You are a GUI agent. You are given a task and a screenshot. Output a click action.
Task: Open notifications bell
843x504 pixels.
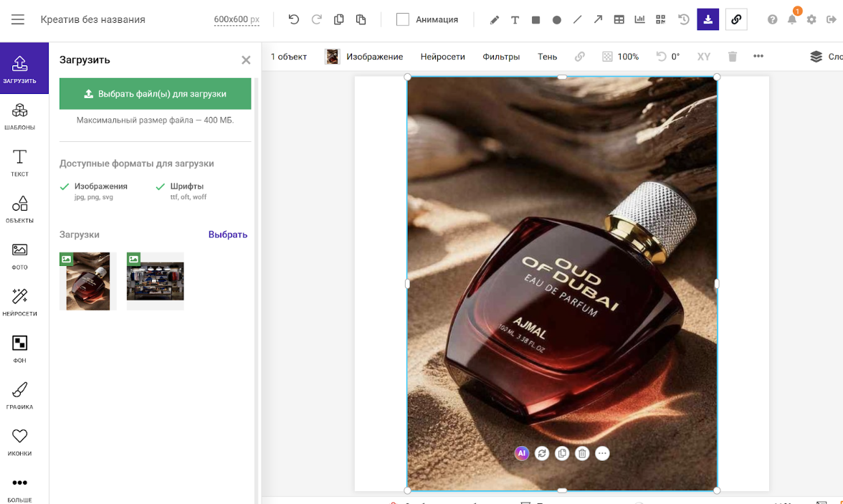pos(792,19)
